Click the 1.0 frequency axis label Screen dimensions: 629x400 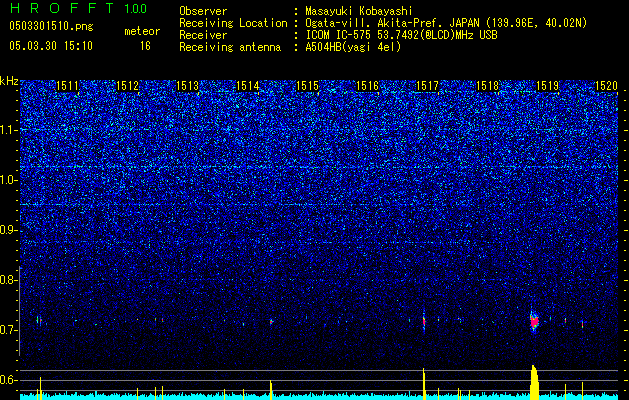pos(8,180)
